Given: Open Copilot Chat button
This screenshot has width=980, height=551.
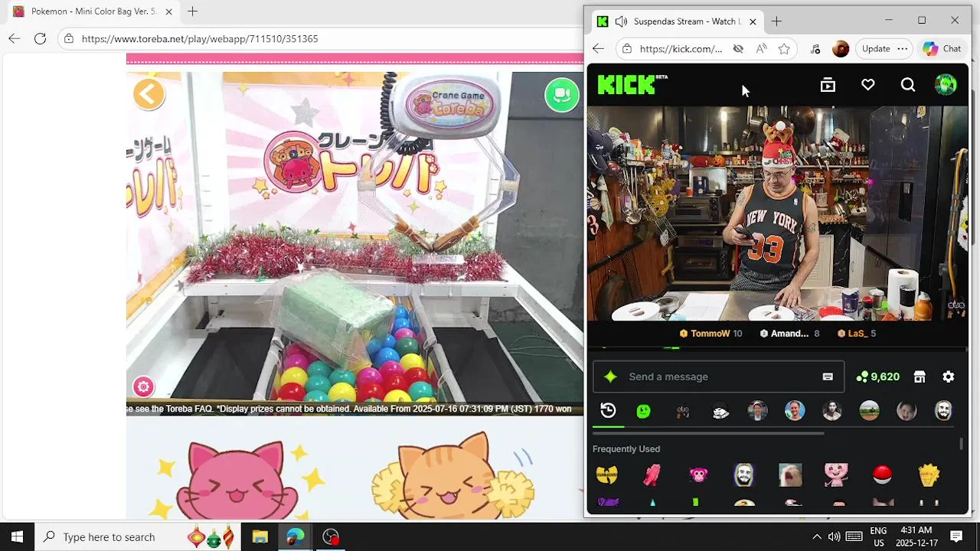Looking at the screenshot, I should (942, 49).
